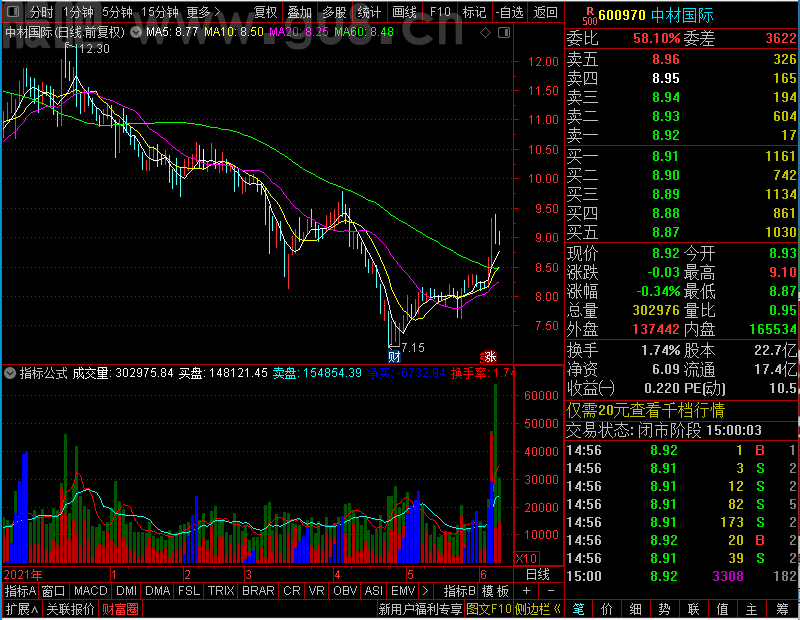The image size is (800, 620).
Task: Select the 价 price tab
Action: (x=607, y=609)
